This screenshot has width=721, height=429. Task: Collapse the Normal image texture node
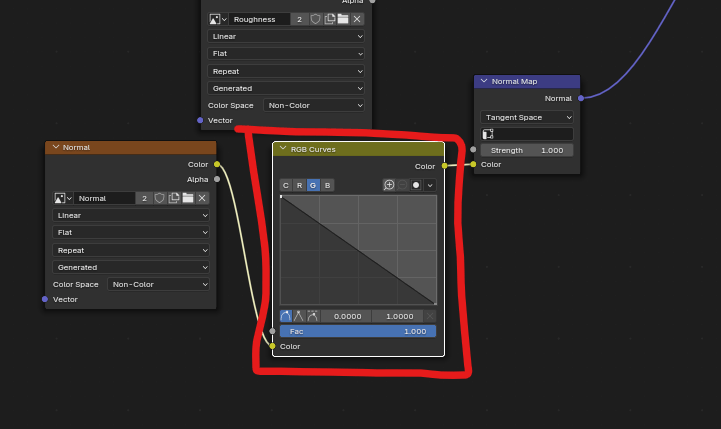56,147
